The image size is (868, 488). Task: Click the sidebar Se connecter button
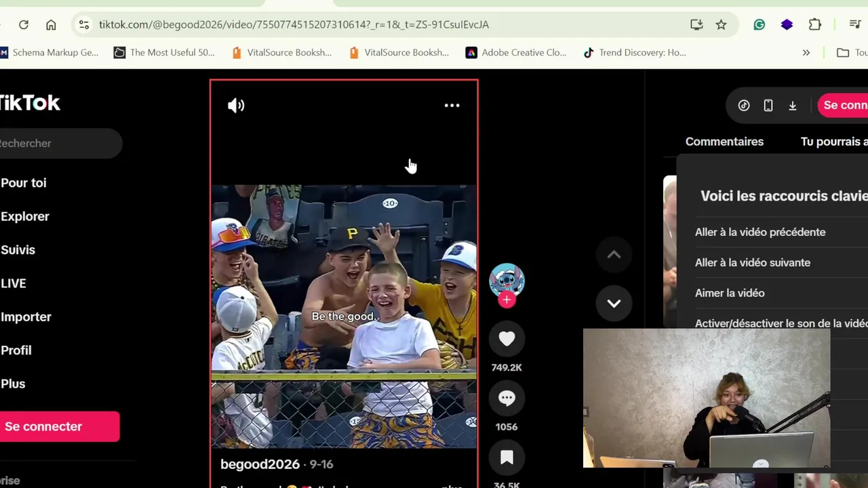pos(59,426)
